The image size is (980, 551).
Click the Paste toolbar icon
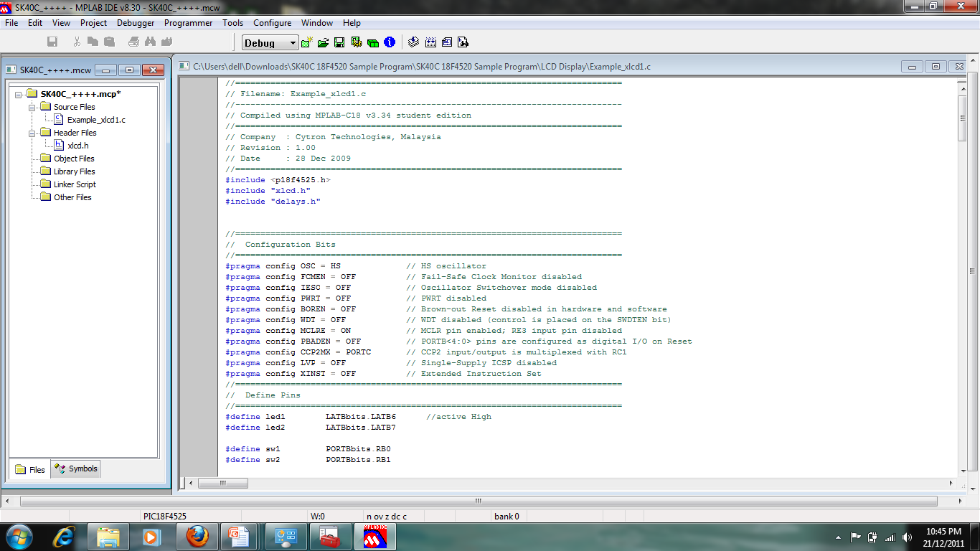point(109,42)
